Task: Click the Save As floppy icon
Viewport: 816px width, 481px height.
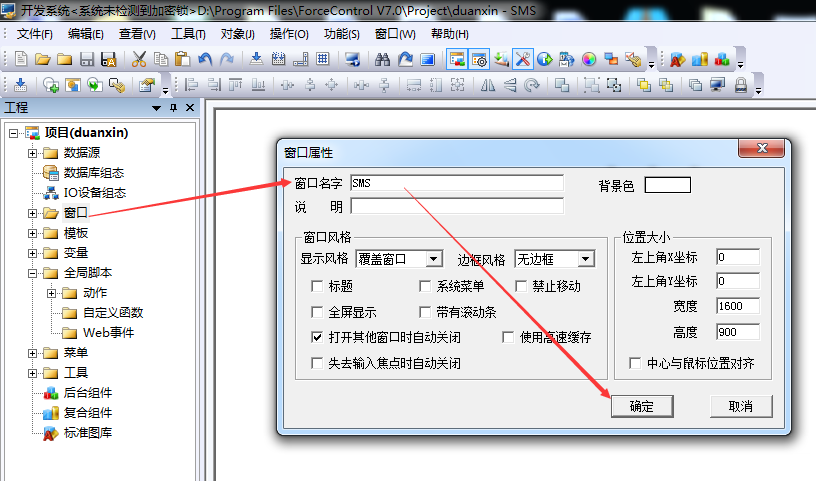Action: (109, 59)
